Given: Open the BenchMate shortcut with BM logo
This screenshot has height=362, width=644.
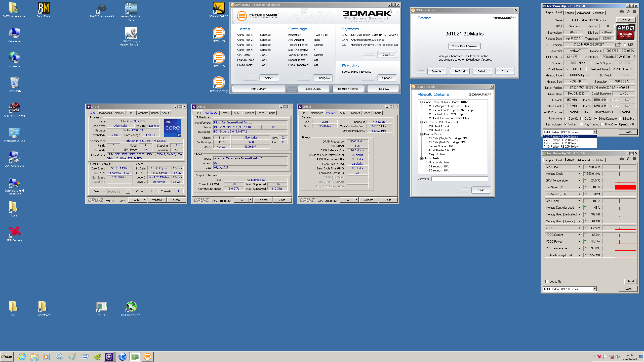Looking at the screenshot, I should pos(44,10).
